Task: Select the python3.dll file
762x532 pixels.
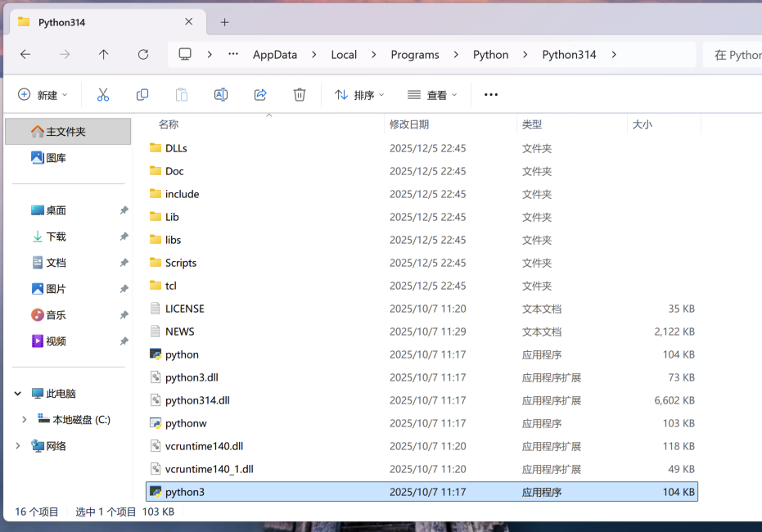Action: [422, 377]
